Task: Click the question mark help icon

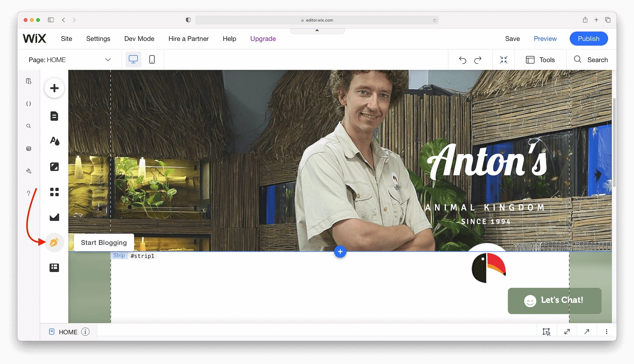Action: 29,193
